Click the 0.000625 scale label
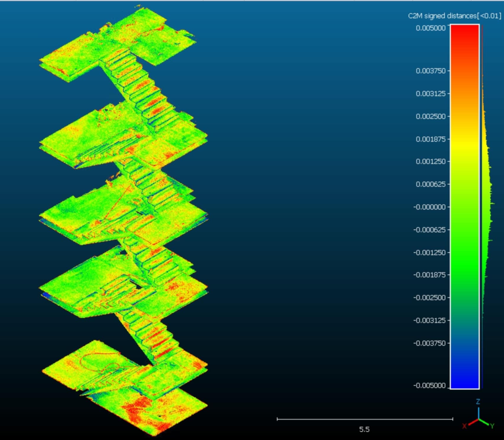504x440 pixels. click(x=431, y=184)
